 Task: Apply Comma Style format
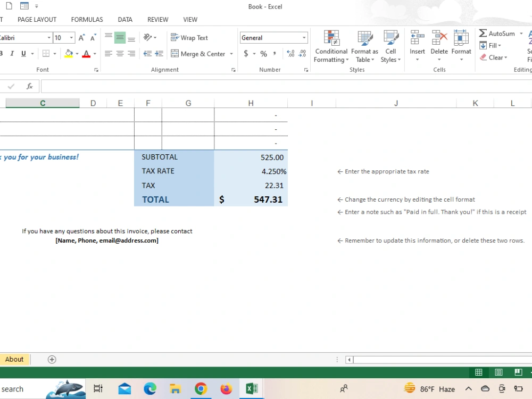(x=275, y=54)
